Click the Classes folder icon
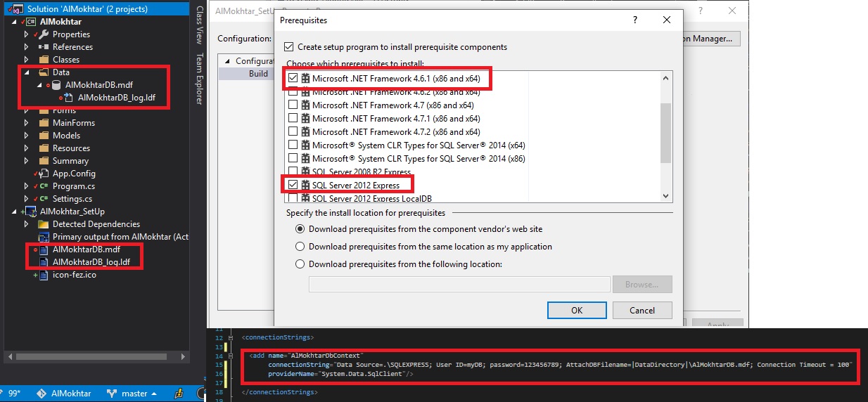The width and height of the screenshot is (868, 402). [x=44, y=60]
